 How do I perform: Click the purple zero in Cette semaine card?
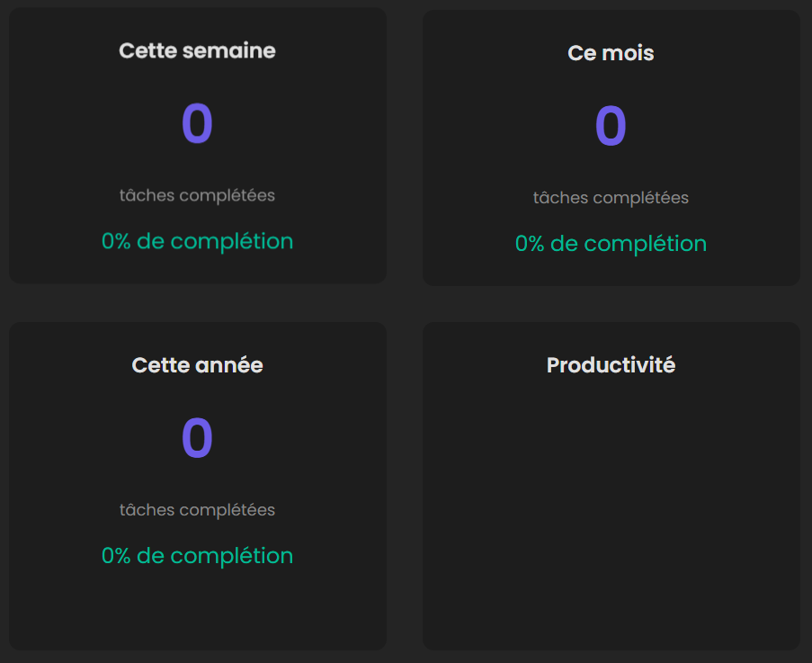tap(197, 123)
